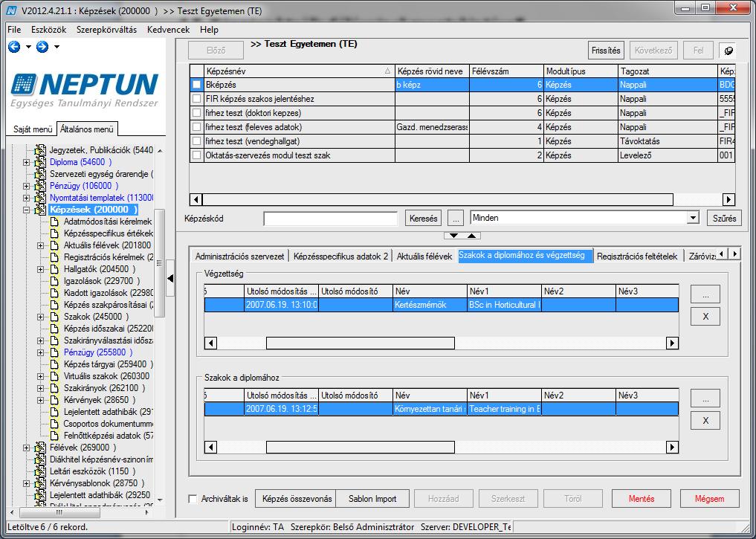The height and width of the screenshot is (539, 756).
Task: Tick checkbox for firhez teszt (feleves adatok)
Action: coord(197,127)
